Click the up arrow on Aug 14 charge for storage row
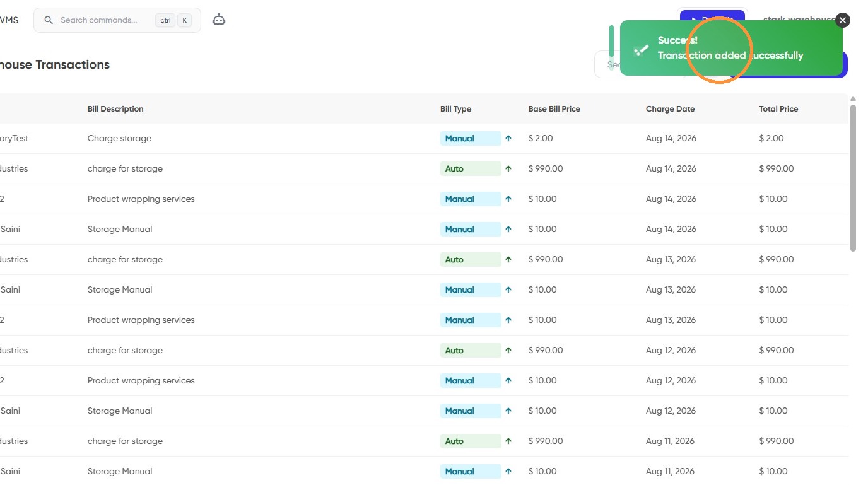This screenshot has height=485, width=868. 508,168
